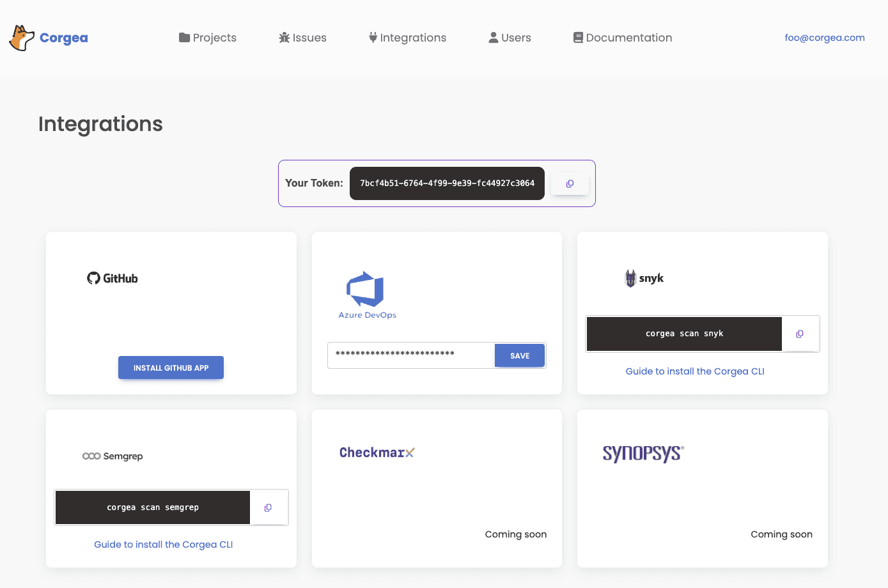Open Documentation from the navbar
The width and height of the screenshot is (888, 588).
[623, 38]
